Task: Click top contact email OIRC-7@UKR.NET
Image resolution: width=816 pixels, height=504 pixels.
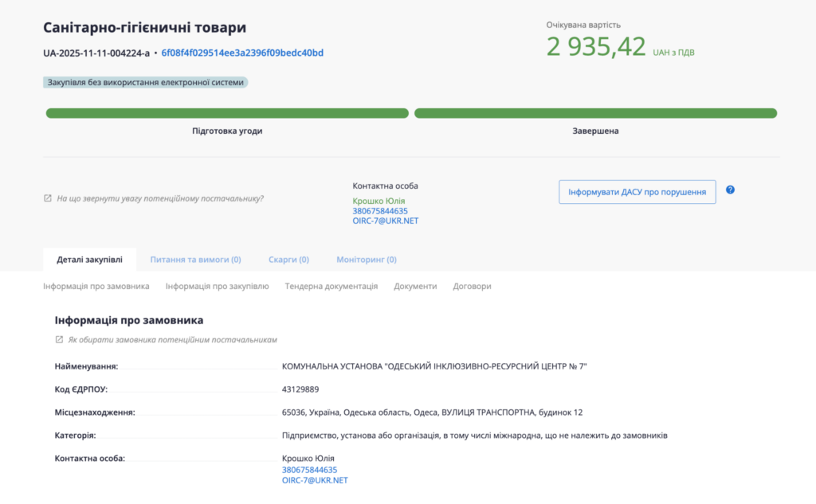Action: click(x=385, y=221)
